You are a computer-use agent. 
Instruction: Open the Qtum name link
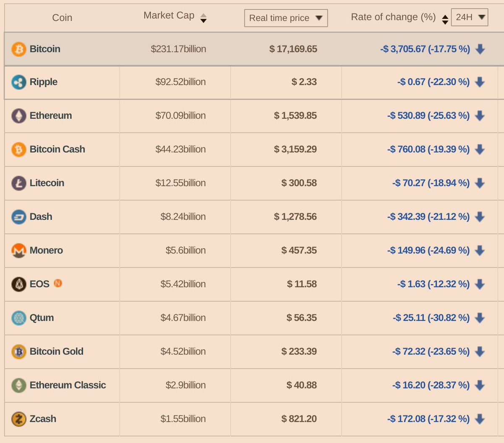(42, 318)
